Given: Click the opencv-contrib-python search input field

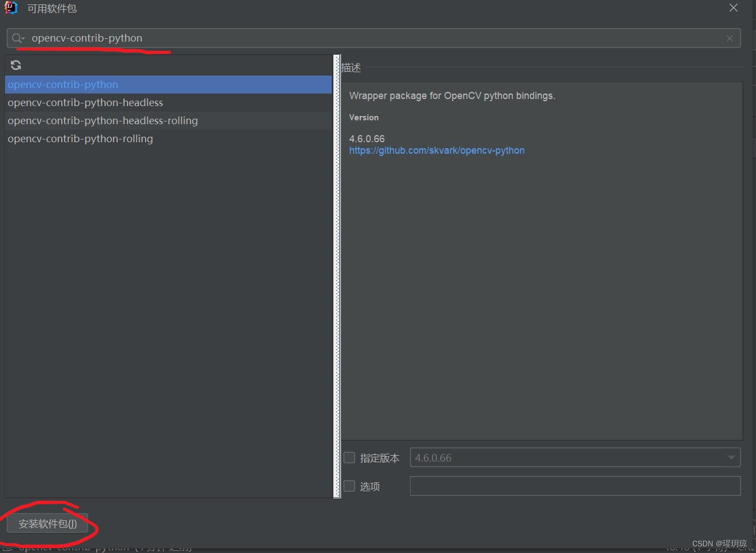Looking at the screenshot, I should [374, 38].
